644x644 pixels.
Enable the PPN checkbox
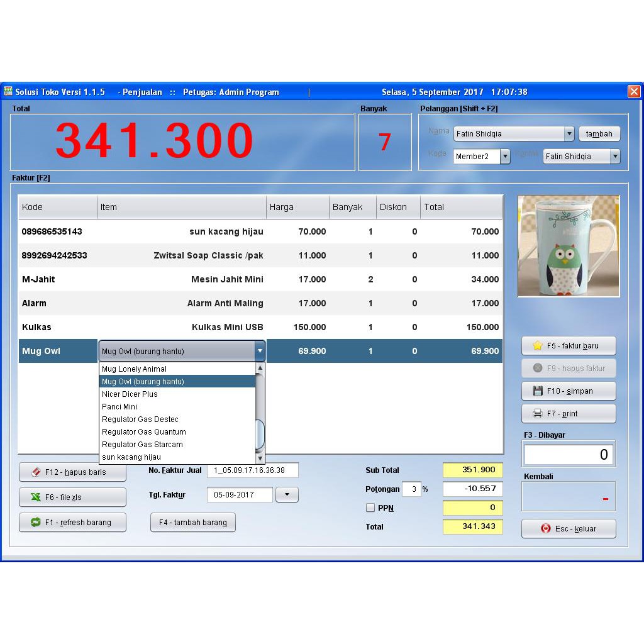pyautogui.click(x=369, y=508)
